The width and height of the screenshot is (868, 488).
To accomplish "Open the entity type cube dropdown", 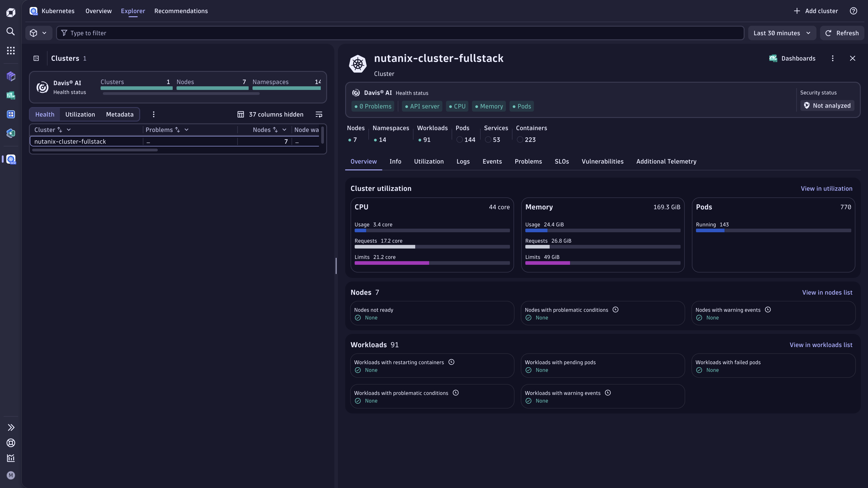I will pos(38,33).
